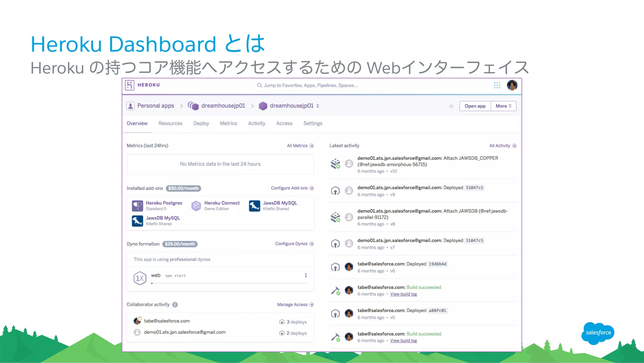Open the Metrics tab

coord(229,123)
